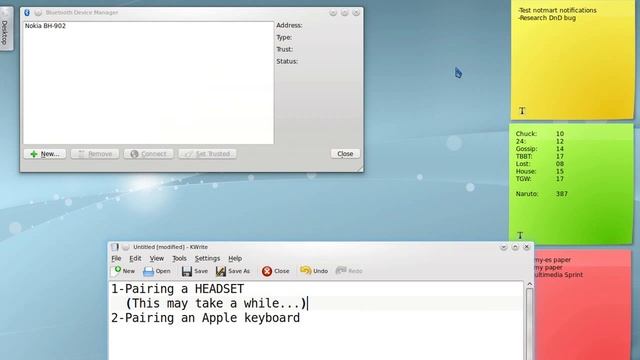Save the document using the Save toolbar button
The width and height of the screenshot is (640, 360).
[x=195, y=271]
